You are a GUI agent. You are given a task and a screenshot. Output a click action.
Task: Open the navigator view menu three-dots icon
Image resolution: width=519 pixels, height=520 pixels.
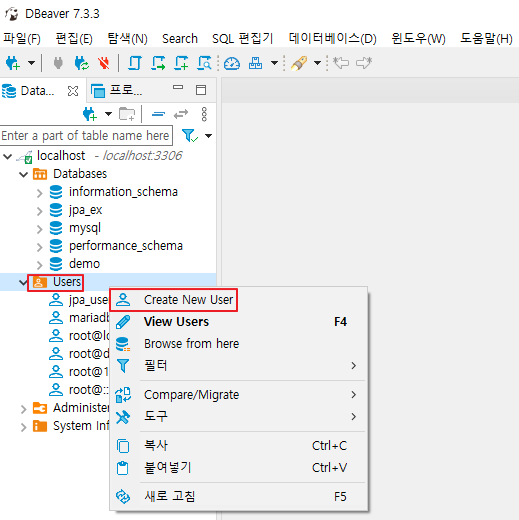204,114
